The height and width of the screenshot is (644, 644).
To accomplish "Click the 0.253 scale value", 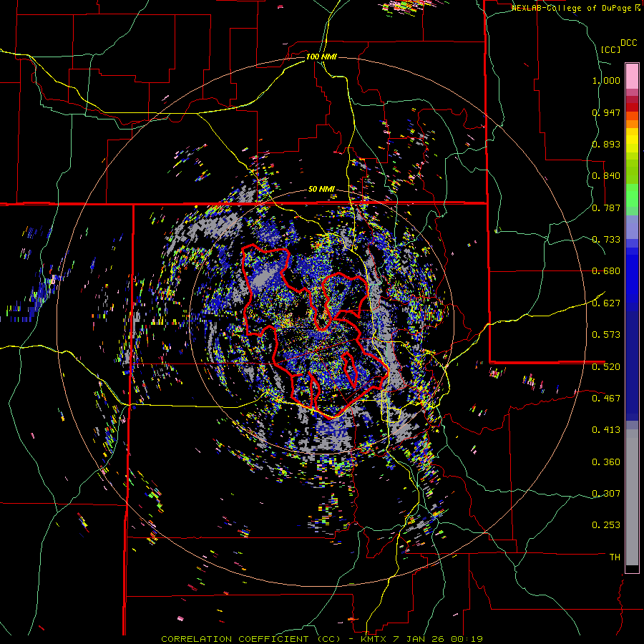I will [606, 525].
